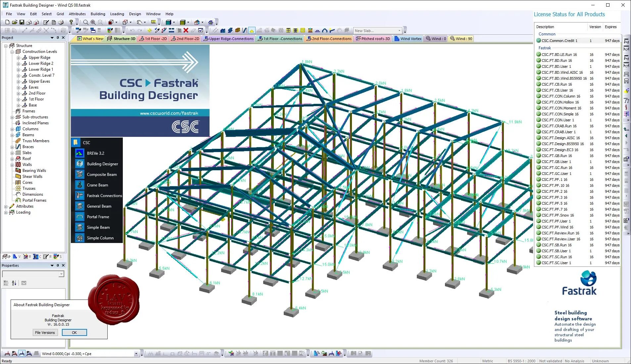Click the File Versions button
This screenshot has height=364, width=631.
[x=45, y=333]
